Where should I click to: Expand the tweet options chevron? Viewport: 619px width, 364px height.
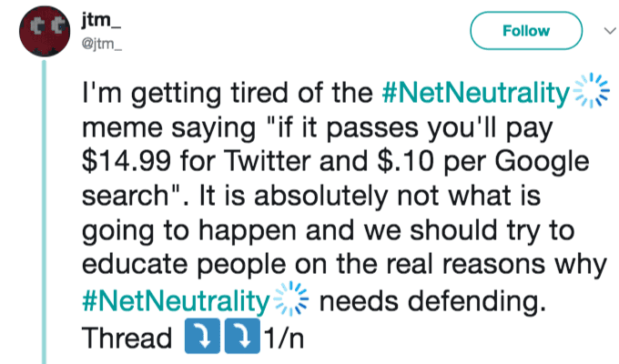610,31
